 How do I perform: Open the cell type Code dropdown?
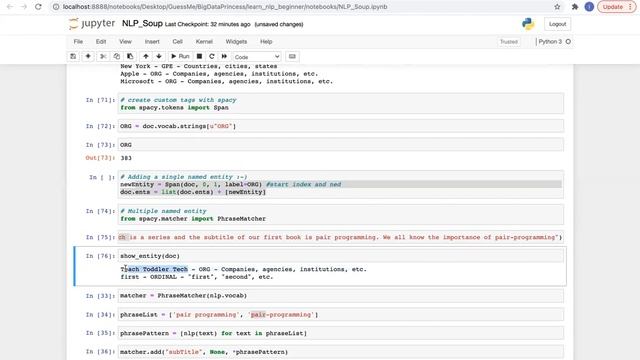click(x=257, y=57)
